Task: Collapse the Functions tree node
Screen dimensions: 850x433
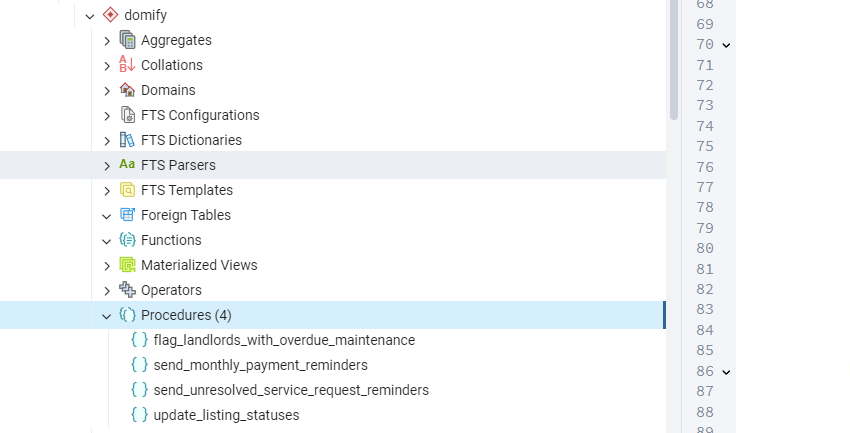Action: pyautogui.click(x=107, y=241)
